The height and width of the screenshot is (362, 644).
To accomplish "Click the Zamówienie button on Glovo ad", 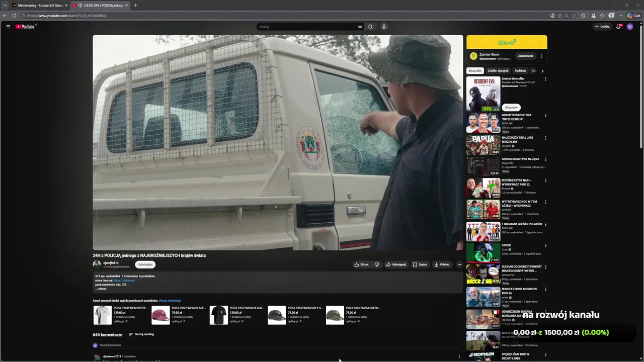I will coord(525,56).
